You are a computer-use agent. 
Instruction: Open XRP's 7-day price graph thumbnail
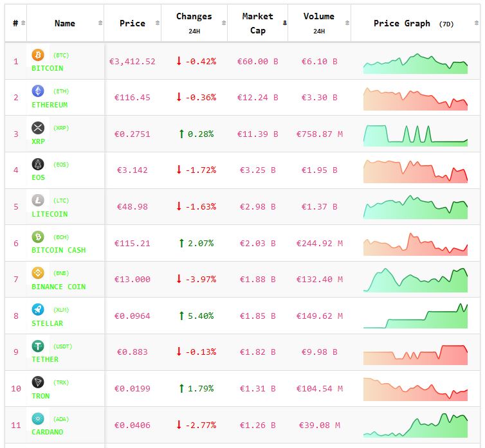[416, 134]
